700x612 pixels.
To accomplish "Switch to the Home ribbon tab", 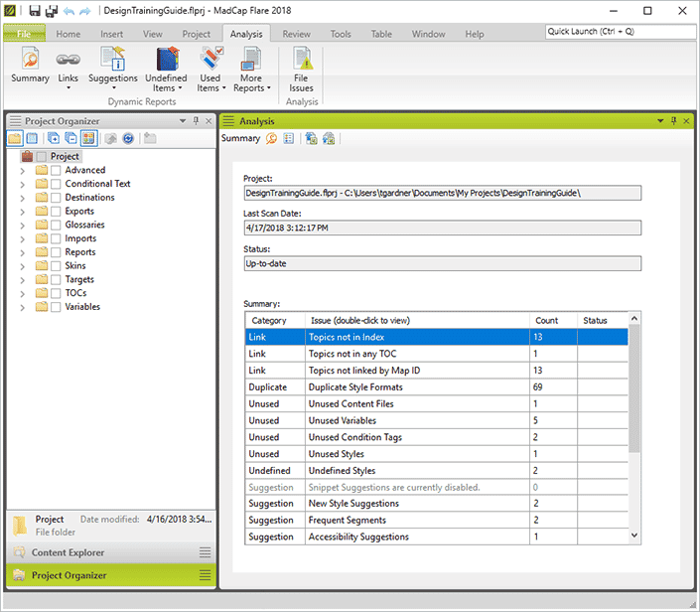I will pyautogui.click(x=69, y=34).
